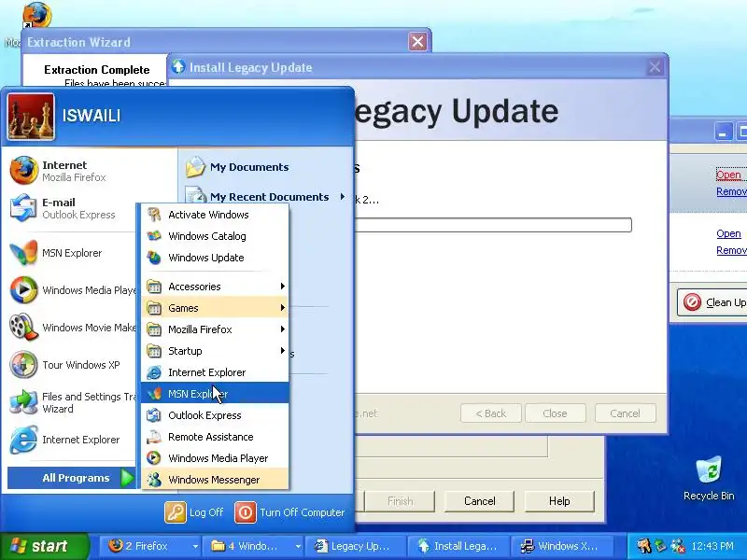Launch Windows Media Player from recent list
This screenshot has width=747, height=560.
pyautogui.click(x=72, y=290)
